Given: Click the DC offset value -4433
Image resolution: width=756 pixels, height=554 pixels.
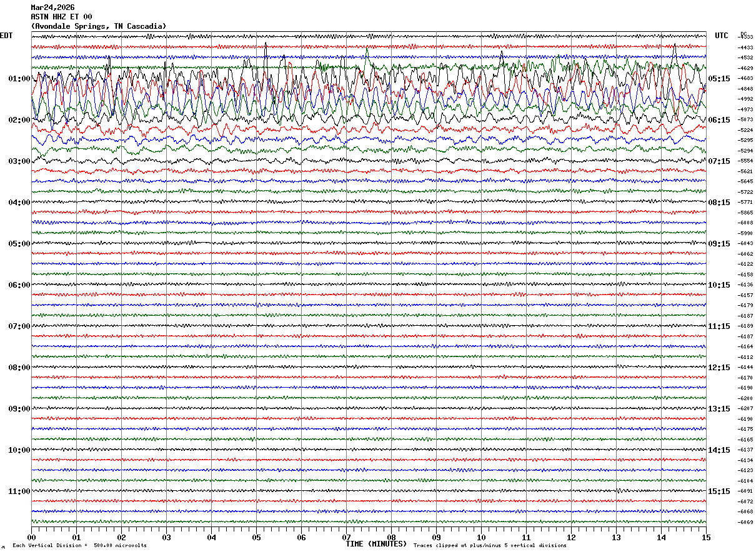Looking at the screenshot, I should pos(746,48).
